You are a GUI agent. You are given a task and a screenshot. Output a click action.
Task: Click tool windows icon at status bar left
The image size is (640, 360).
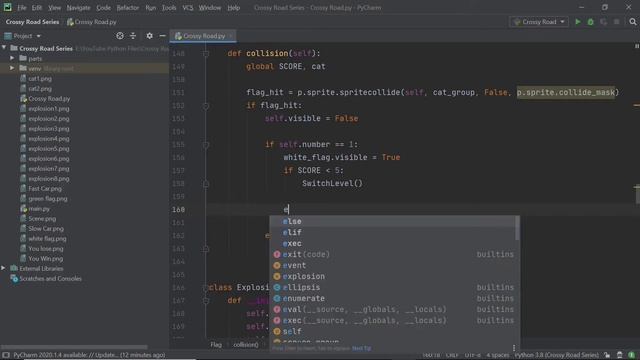point(6,355)
